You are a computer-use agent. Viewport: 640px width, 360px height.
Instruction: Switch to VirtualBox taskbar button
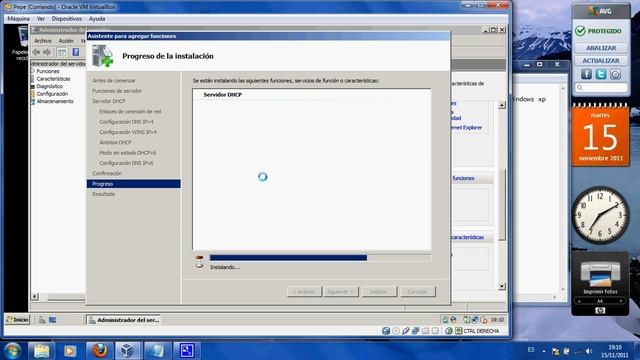click(x=128, y=351)
